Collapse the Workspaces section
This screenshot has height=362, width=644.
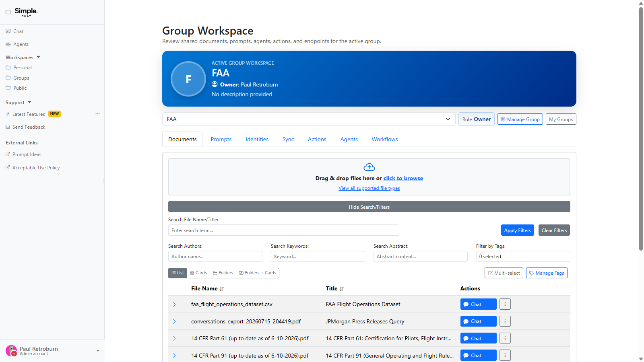pyautogui.click(x=23, y=58)
